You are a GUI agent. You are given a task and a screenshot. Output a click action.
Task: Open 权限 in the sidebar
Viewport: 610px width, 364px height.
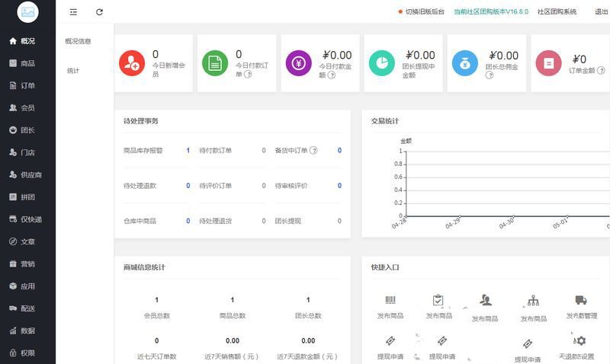pyautogui.click(x=22, y=353)
